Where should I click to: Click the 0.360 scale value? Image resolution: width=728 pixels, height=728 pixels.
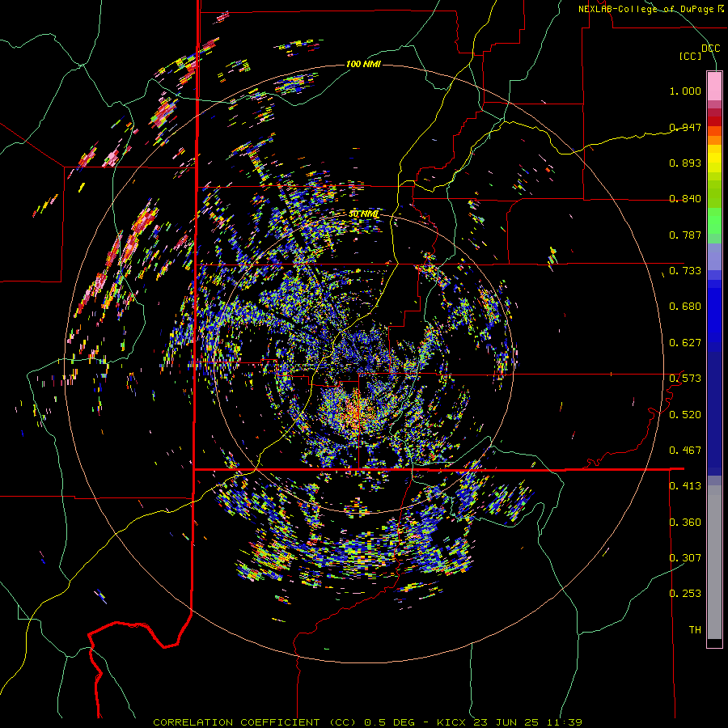pos(685,523)
